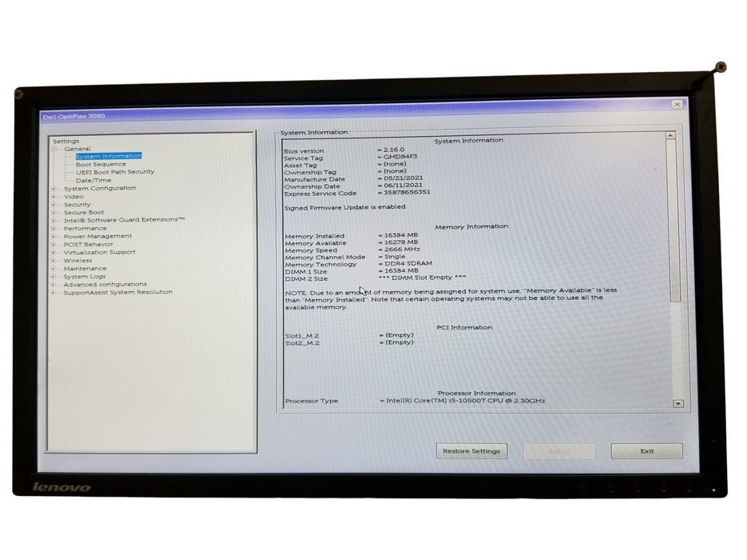
Task: Select the General category label
Action: click(x=77, y=149)
